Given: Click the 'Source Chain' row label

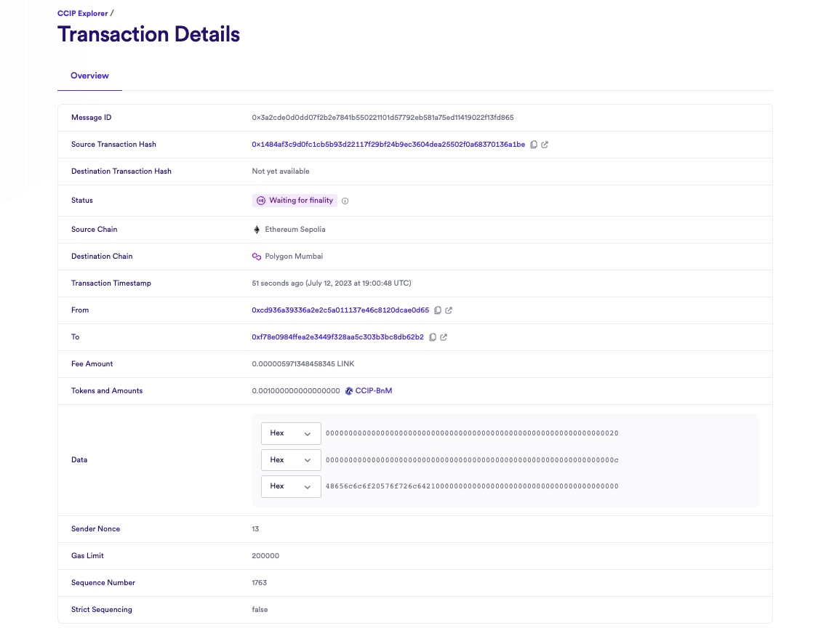Looking at the screenshot, I should [x=95, y=230].
